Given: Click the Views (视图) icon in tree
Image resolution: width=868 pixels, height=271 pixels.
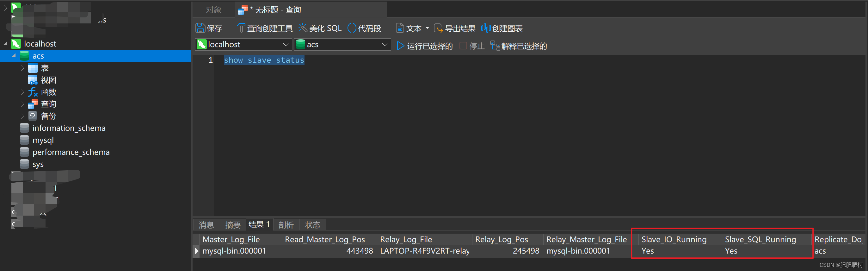Looking at the screenshot, I should (x=33, y=80).
